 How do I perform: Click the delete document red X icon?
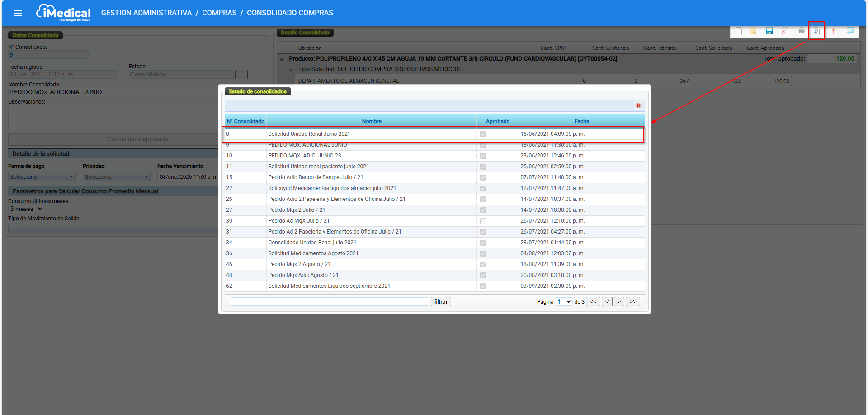click(785, 31)
